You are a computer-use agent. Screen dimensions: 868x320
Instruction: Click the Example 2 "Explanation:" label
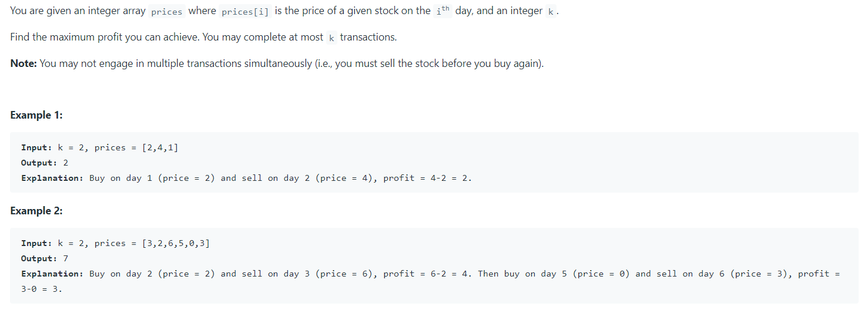coord(52,274)
